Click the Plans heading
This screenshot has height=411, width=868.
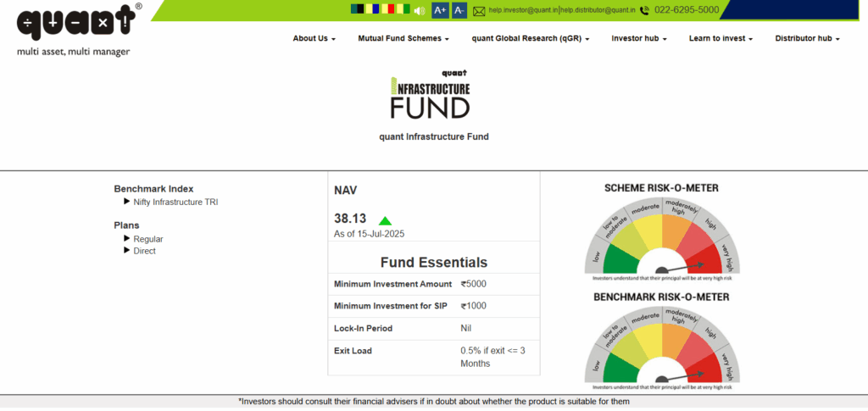(127, 225)
